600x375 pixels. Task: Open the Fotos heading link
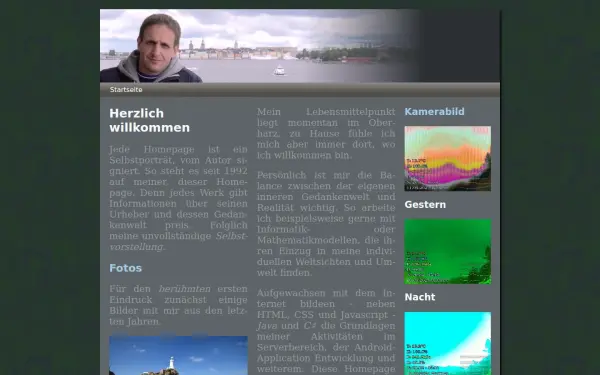[126, 268]
